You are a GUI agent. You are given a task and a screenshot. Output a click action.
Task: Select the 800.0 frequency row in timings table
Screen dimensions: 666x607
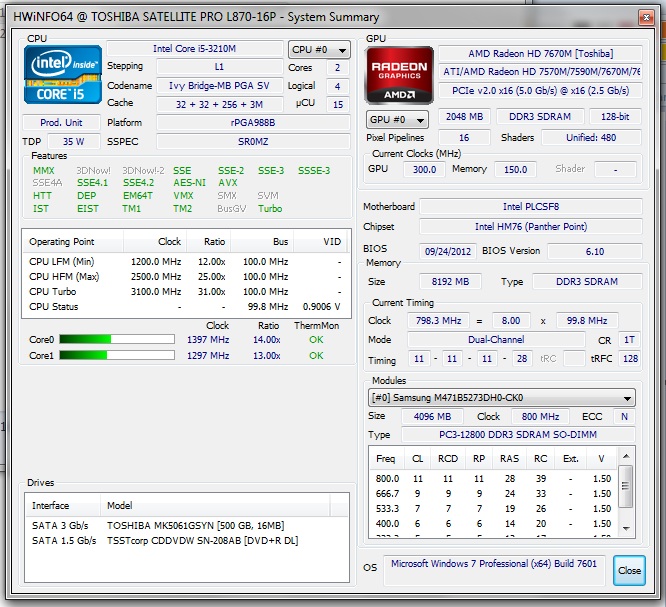pos(494,479)
